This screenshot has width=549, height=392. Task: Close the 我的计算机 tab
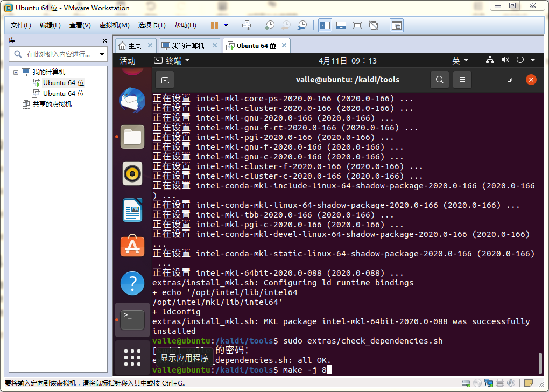point(215,46)
